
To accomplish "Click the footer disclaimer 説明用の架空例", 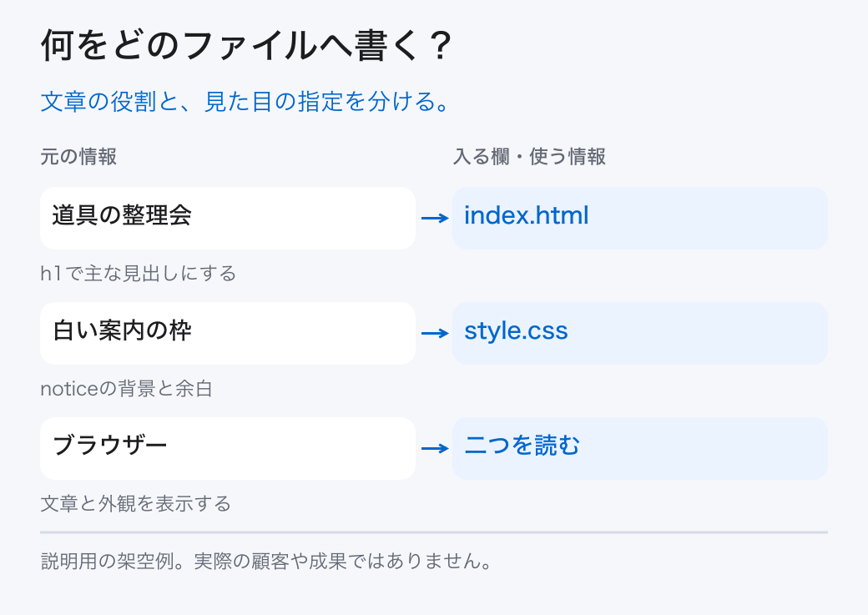I will [266, 562].
